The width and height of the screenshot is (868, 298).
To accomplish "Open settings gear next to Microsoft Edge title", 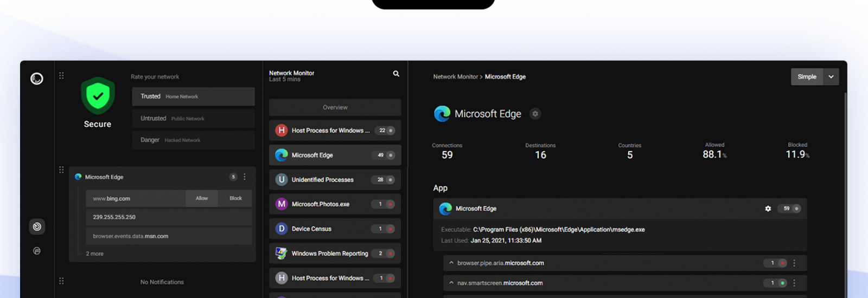I will (x=535, y=114).
